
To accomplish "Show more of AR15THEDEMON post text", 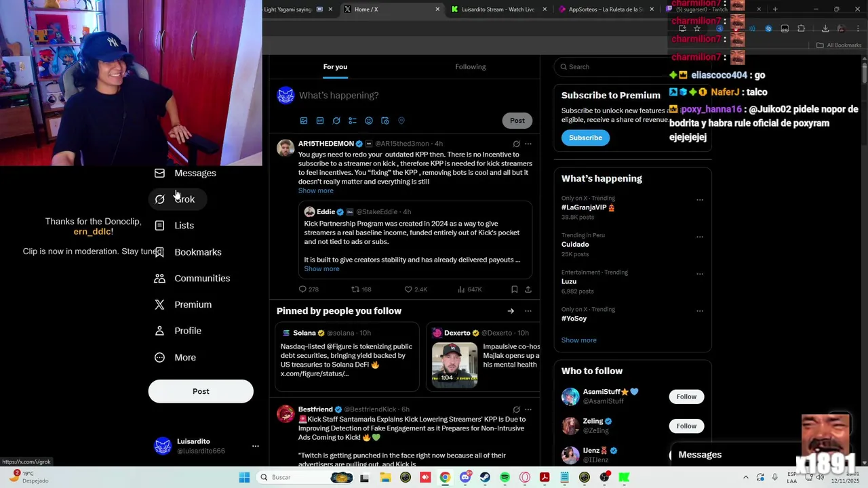I will coord(316,191).
